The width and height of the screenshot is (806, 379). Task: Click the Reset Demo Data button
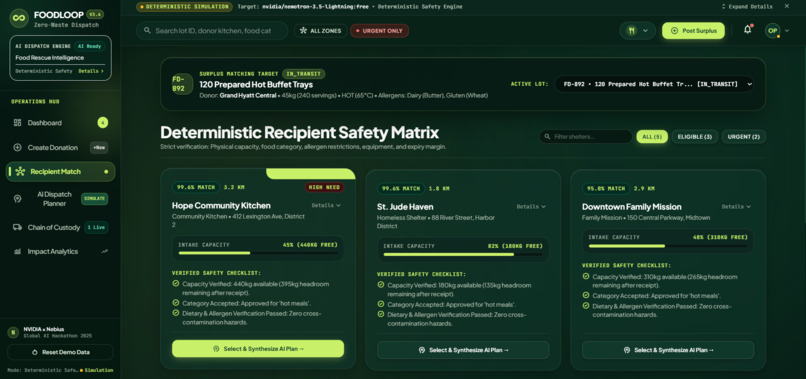(x=60, y=352)
